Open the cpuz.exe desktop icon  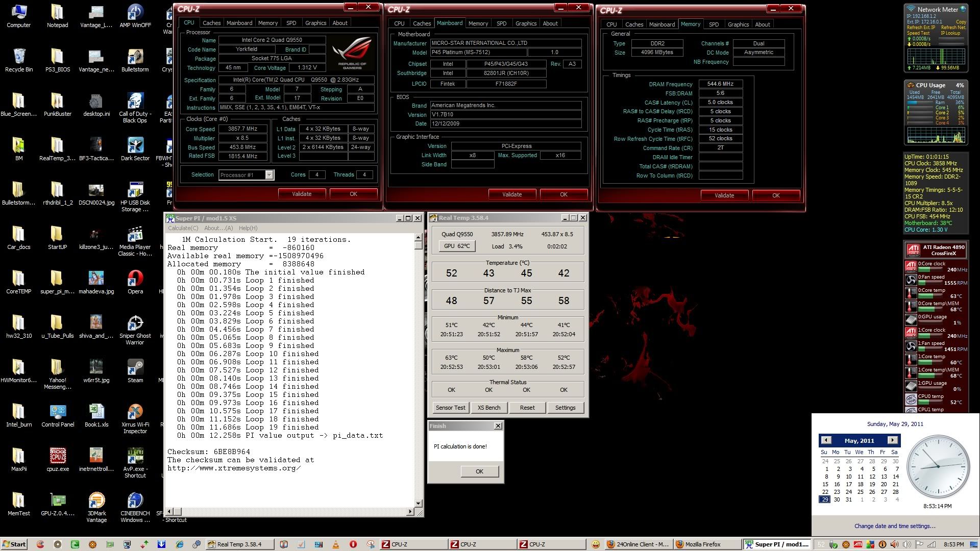pyautogui.click(x=58, y=460)
